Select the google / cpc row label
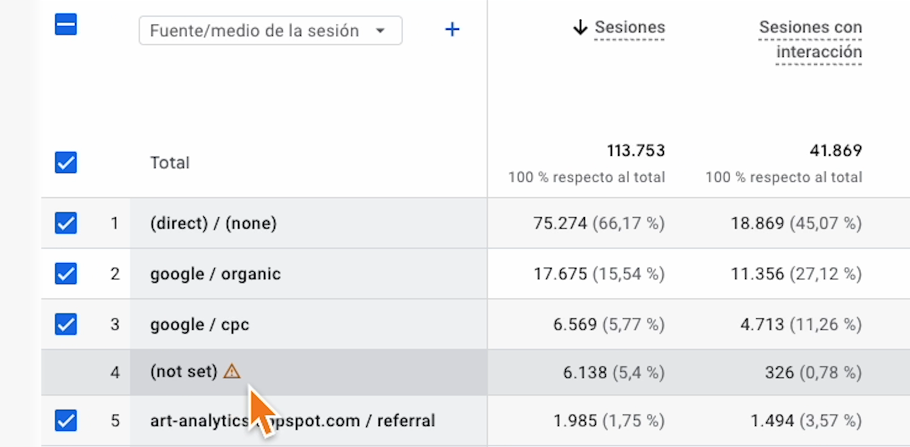Viewport: 910px width, 447px height. tap(199, 324)
